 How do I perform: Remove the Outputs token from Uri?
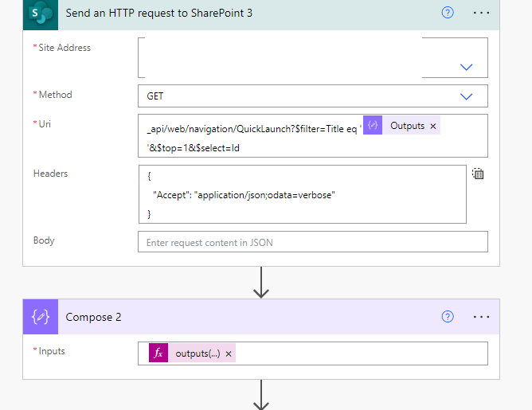coord(433,126)
